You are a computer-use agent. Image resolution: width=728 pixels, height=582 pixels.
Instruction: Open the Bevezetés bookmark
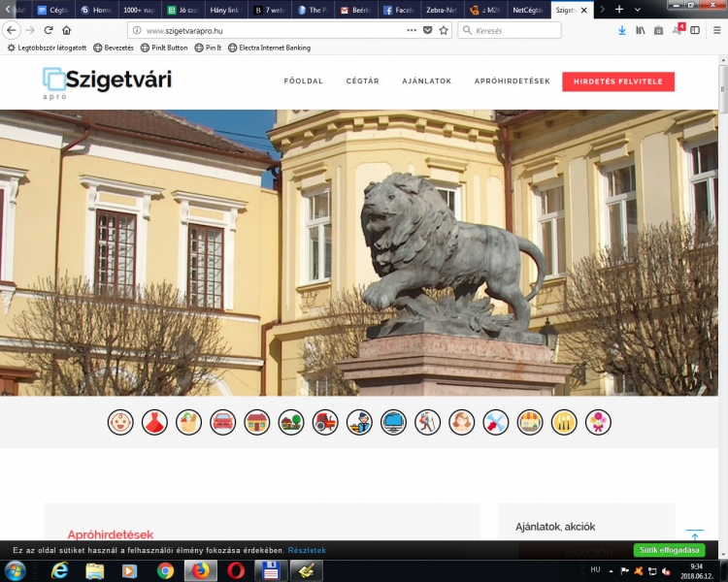coord(114,48)
